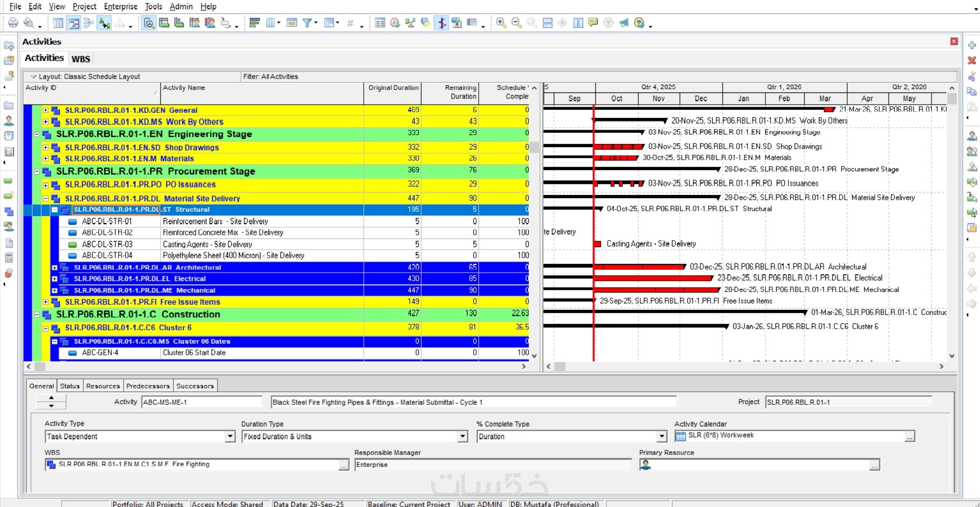980x507 pixels.
Task: Click the Copy icon in right toolbar
Action: [972, 91]
